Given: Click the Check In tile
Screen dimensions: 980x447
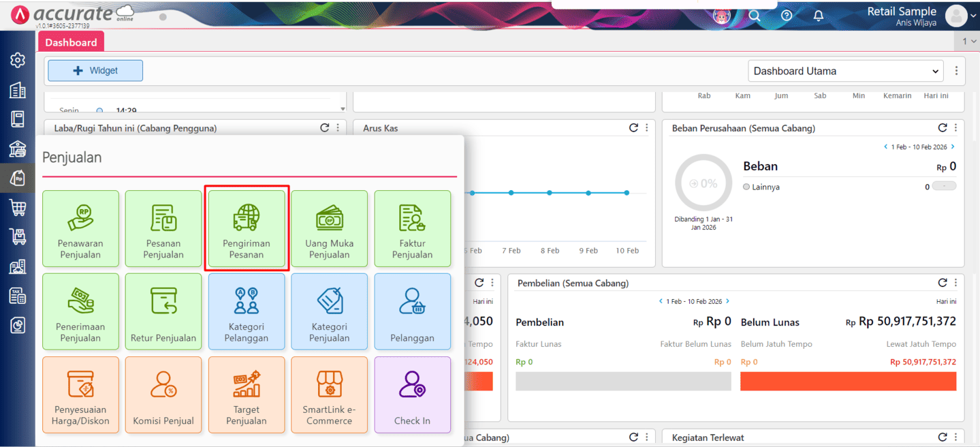Looking at the screenshot, I should click(x=412, y=395).
